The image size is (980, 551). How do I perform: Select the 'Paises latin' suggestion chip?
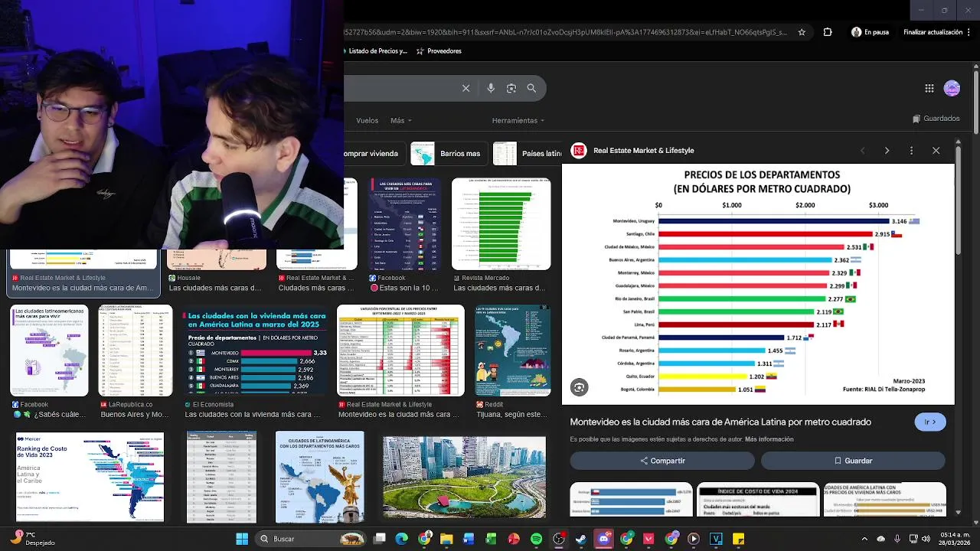528,153
